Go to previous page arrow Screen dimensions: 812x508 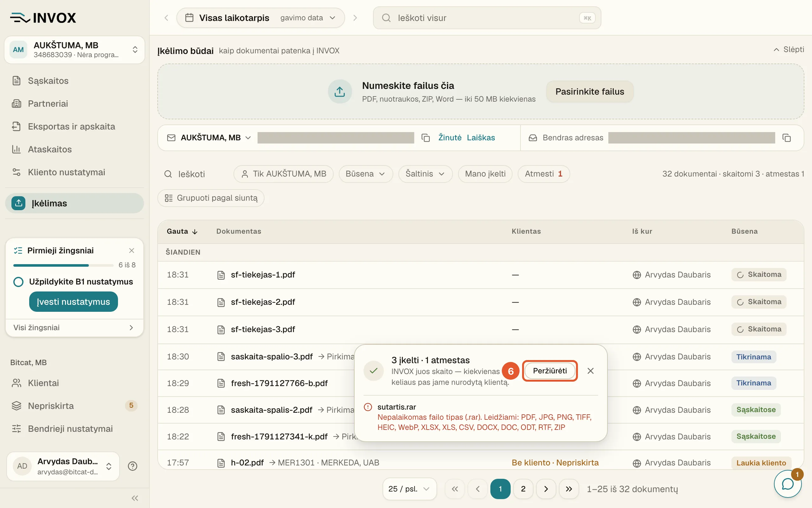[477, 489]
